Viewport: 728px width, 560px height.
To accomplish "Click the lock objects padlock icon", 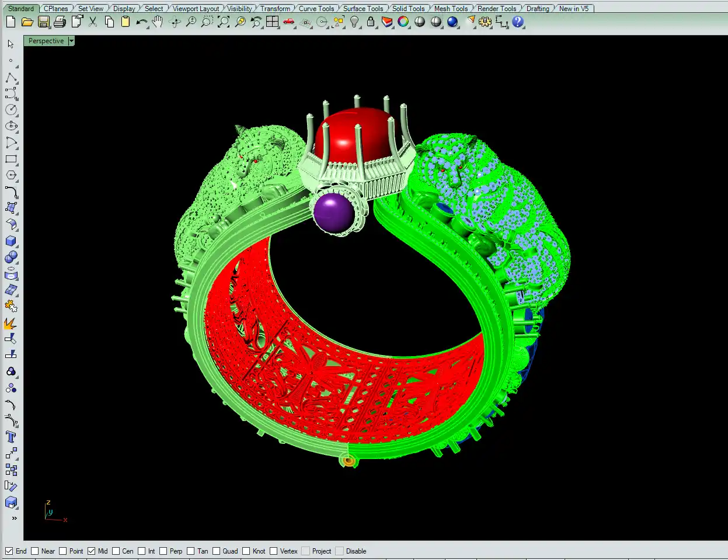I will pos(371,22).
